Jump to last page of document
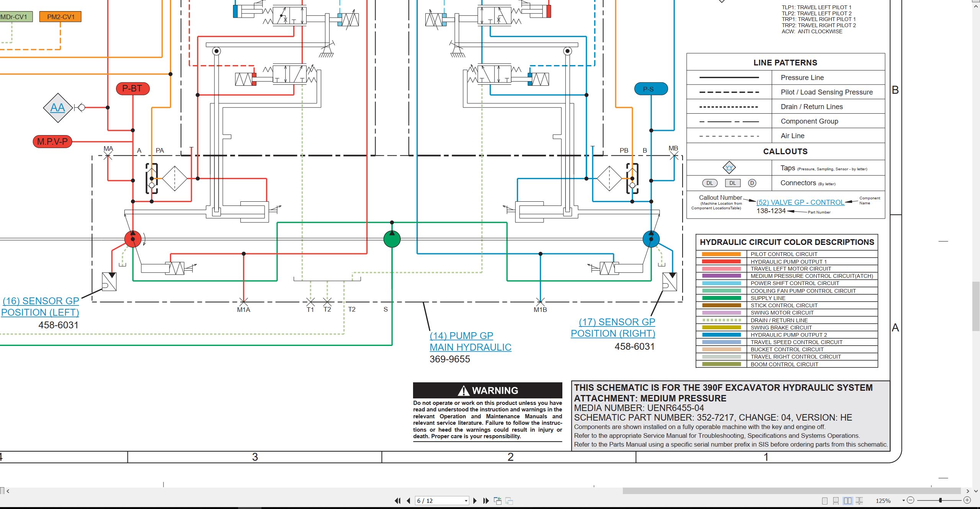The image size is (980, 509). 486,501
